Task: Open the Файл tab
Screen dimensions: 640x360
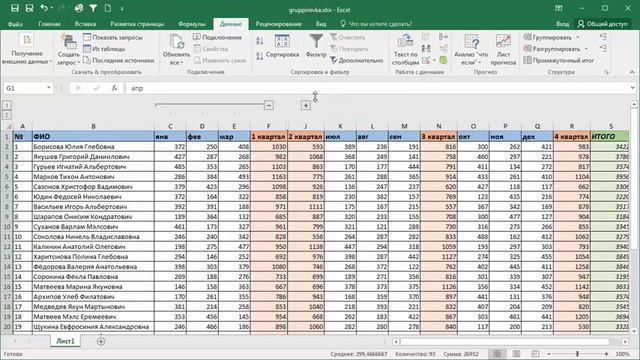Action: pos(15,24)
